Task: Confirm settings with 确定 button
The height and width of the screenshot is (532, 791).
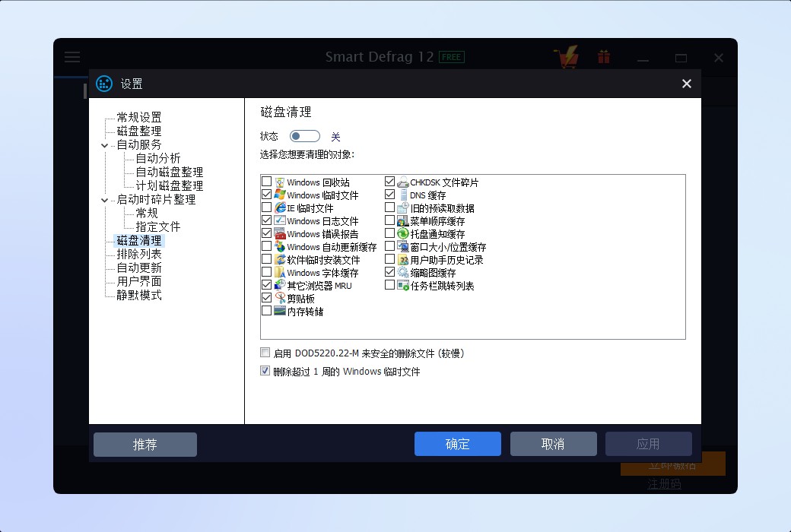Action: (x=458, y=444)
